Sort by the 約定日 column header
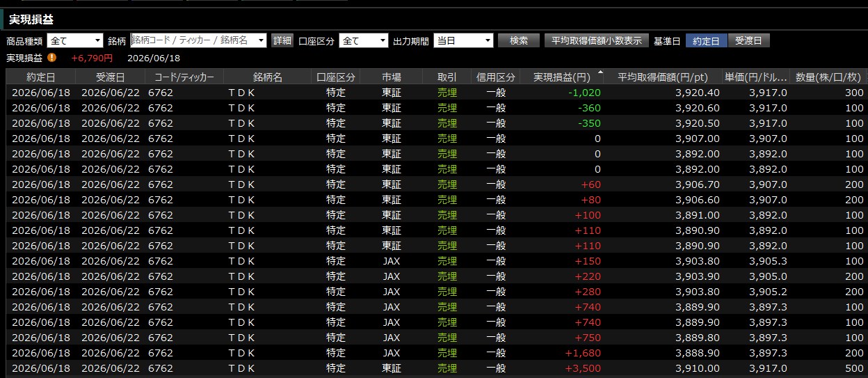Image resolution: width=868 pixels, height=378 pixels. pyautogui.click(x=41, y=77)
